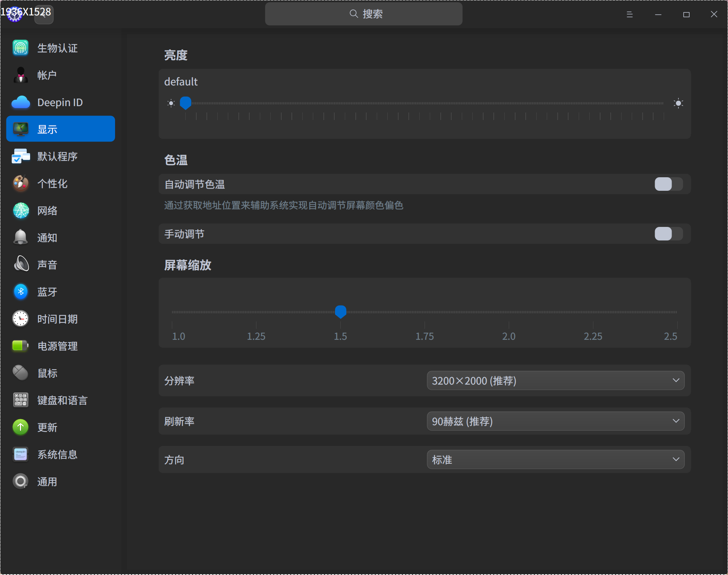Viewport: 728px width, 575px height.
Task: Open 键盘和语言 keyboard settings
Action: (x=62, y=400)
